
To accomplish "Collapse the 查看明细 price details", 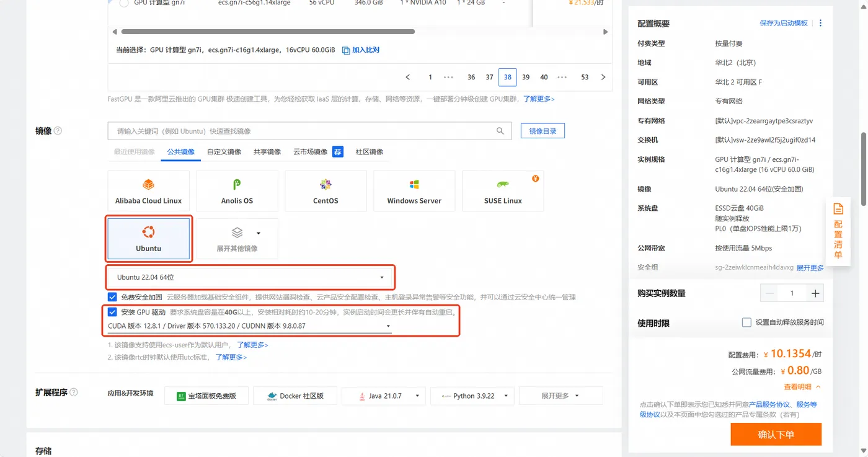I will 802,387.
